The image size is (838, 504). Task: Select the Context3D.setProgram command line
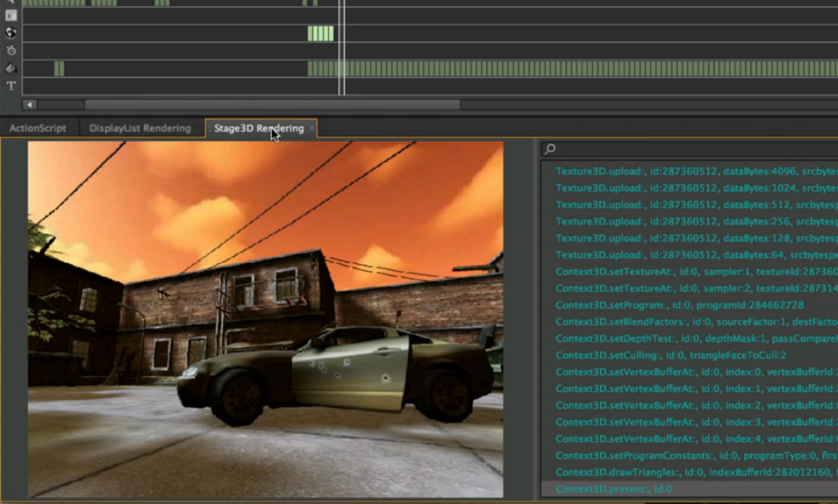679,305
